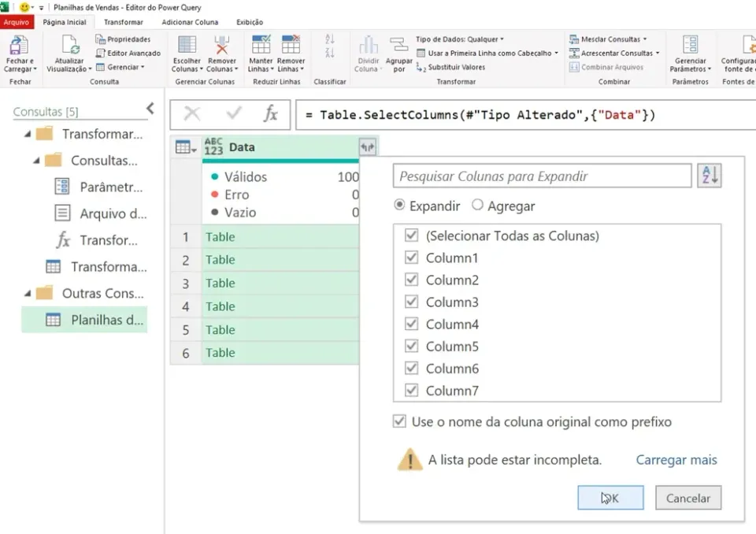Click the Atualizar Visualização icon
Image resolution: width=756 pixels, height=534 pixels.
click(69, 46)
